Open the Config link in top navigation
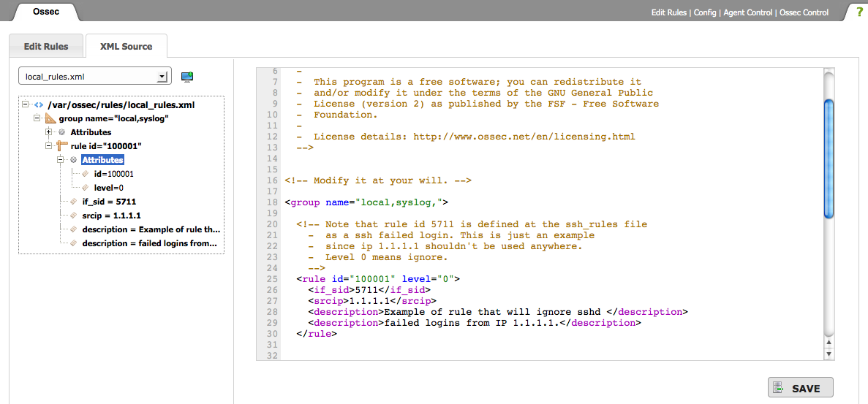The image size is (868, 404). coord(705,12)
